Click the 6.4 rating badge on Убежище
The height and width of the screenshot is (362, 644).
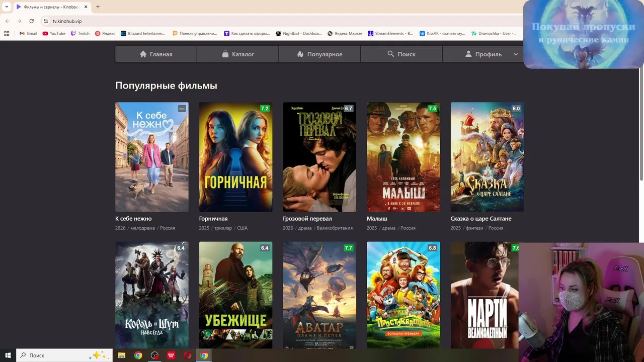[265, 248]
